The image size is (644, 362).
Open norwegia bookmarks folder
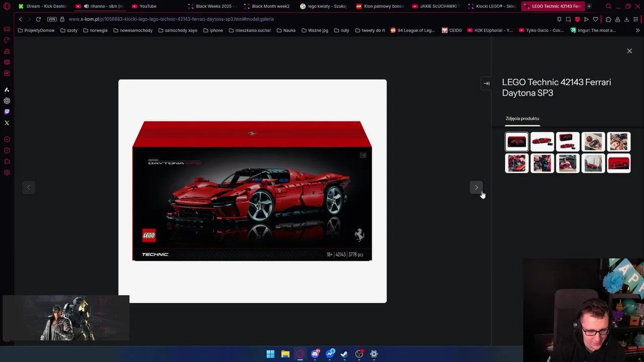[95, 30]
